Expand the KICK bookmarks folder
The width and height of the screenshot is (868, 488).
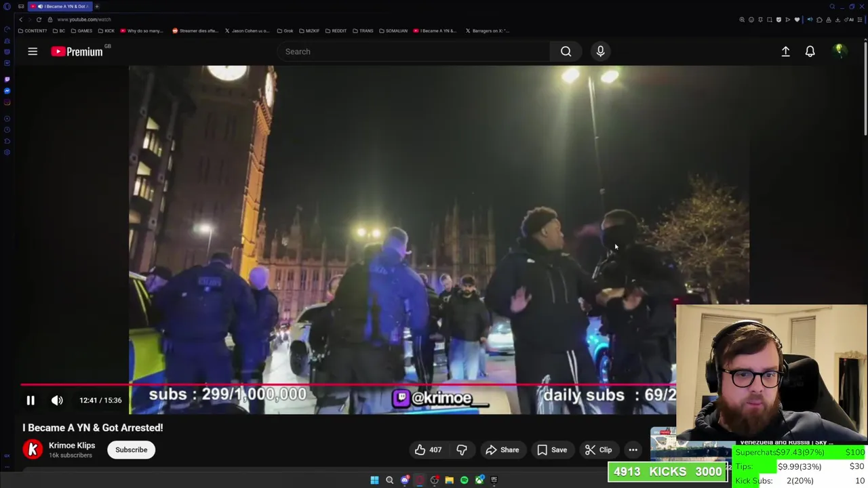click(106, 30)
